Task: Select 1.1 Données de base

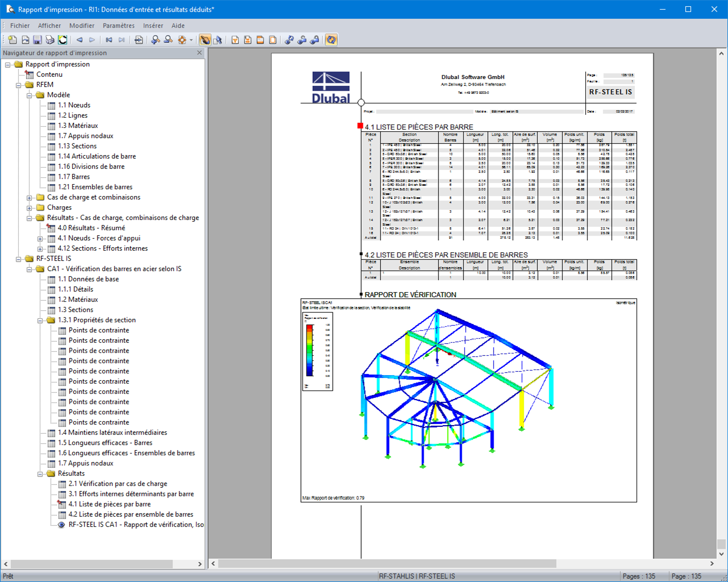Action: (88, 279)
